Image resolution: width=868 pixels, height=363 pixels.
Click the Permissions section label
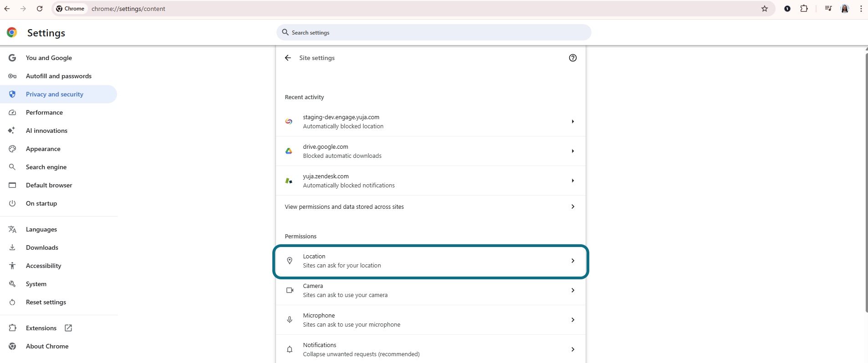[x=301, y=237]
